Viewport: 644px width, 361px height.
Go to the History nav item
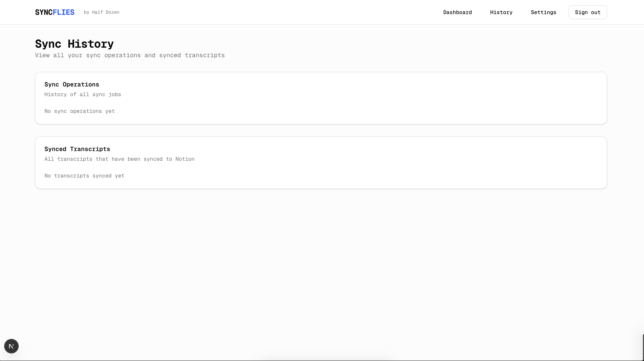pos(501,12)
